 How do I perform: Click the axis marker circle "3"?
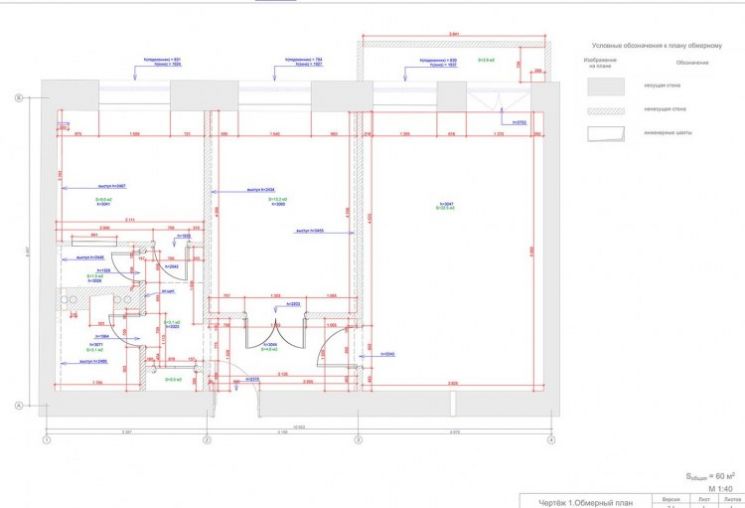(x=359, y=441)
